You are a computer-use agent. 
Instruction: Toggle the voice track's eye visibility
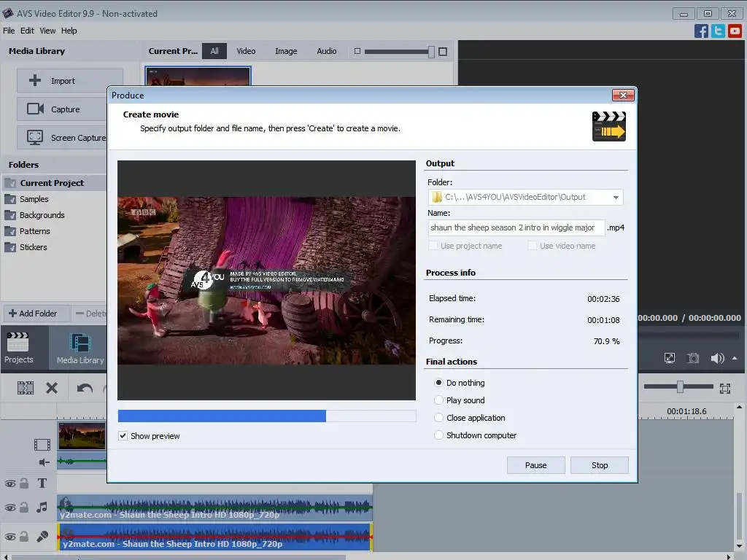pos(10,537)
